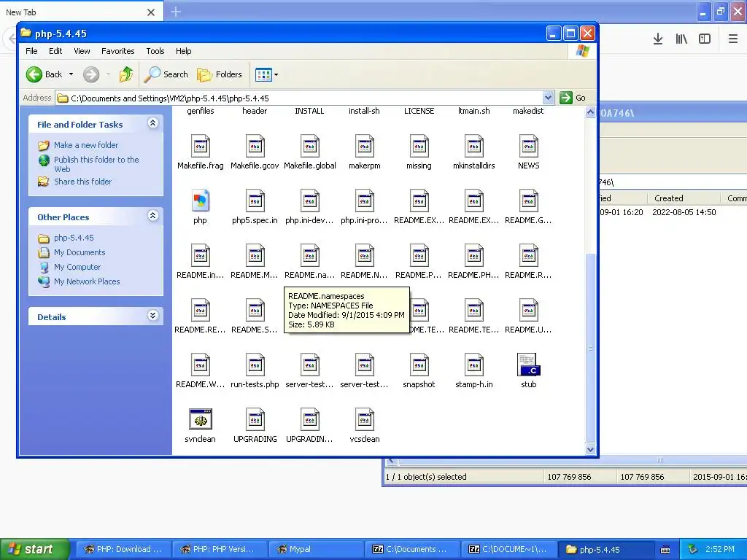Toggle the Folders pane button
Screen dimensions: 747x560
(x=220, y=74)
